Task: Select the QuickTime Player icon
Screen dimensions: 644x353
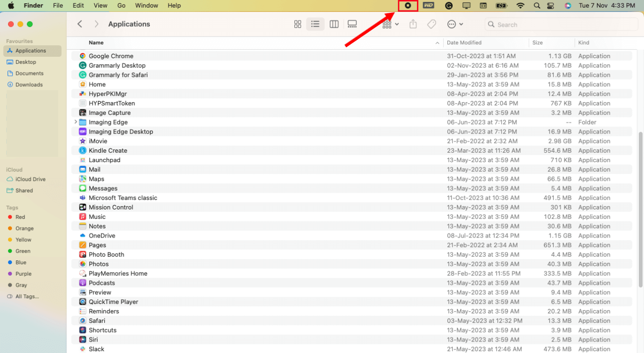Action: click(x=83, y=302)
